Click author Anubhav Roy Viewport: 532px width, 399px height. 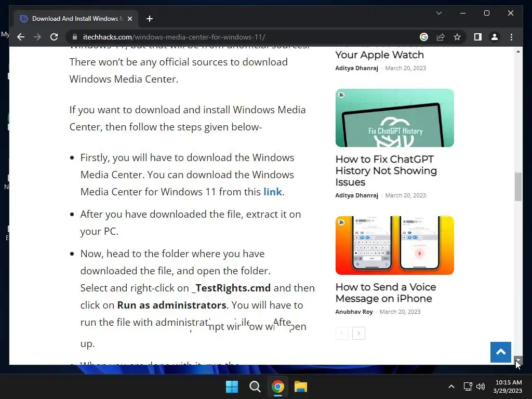(354, 312)
